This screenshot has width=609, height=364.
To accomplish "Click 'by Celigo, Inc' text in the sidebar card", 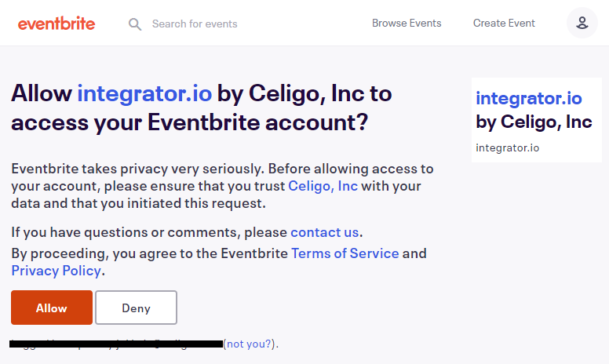I will point(534,122).
